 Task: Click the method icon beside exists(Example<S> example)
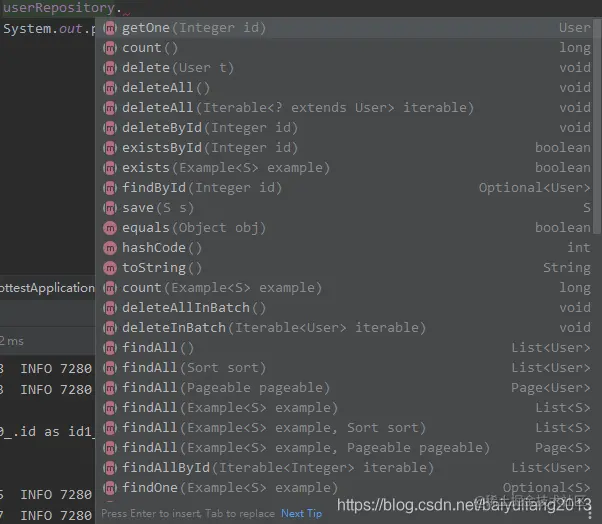coord(110,168)
